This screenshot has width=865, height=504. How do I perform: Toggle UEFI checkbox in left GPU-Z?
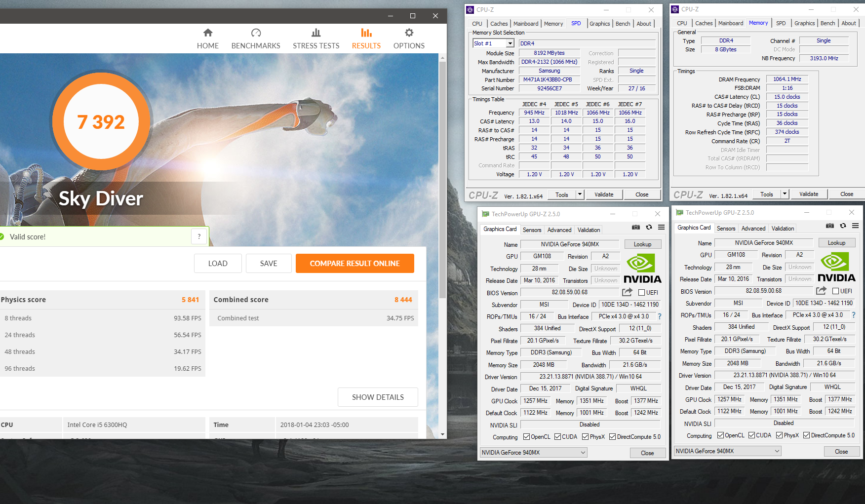tap(641, 292)
